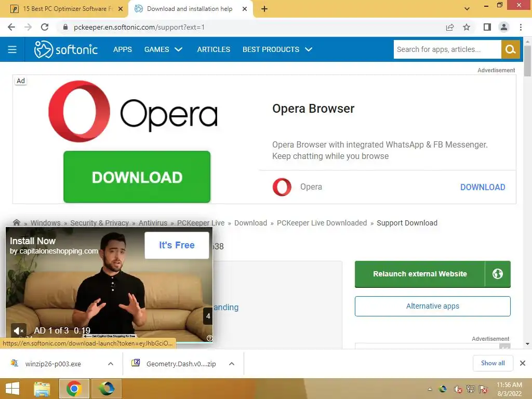The image size is (532, 399).
Task: Click the Softonic logo
Action: [x=66, y=49]
